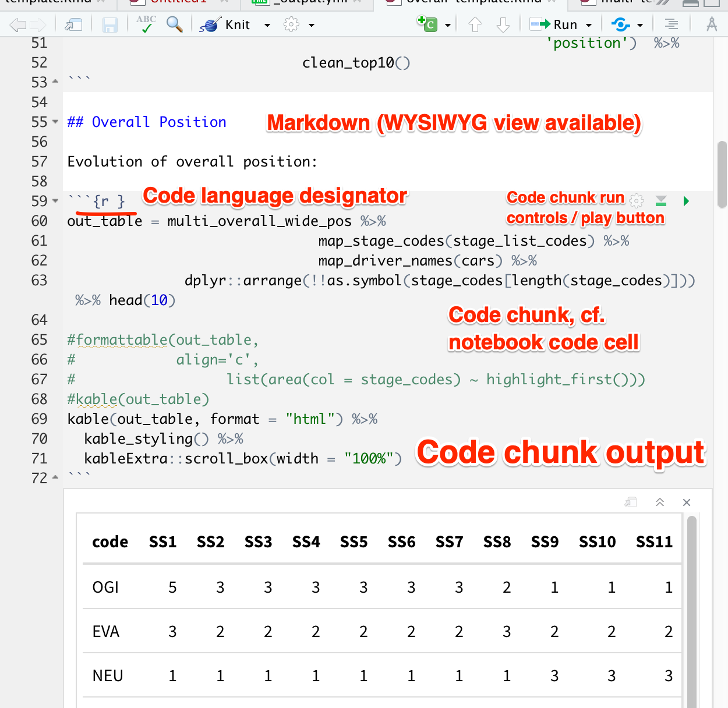
Task: Insert a new code chunk
Action: pos(427,24)
